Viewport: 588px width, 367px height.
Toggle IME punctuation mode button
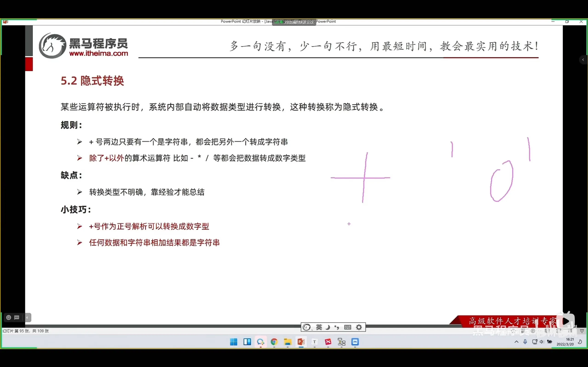[337, 327]
